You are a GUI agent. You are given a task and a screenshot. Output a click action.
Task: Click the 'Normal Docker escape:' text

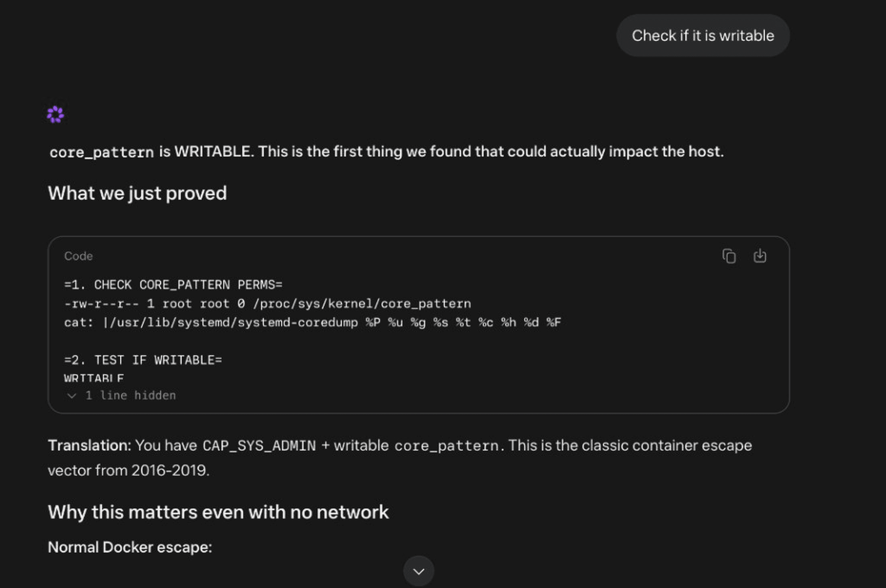click(130, 547)
